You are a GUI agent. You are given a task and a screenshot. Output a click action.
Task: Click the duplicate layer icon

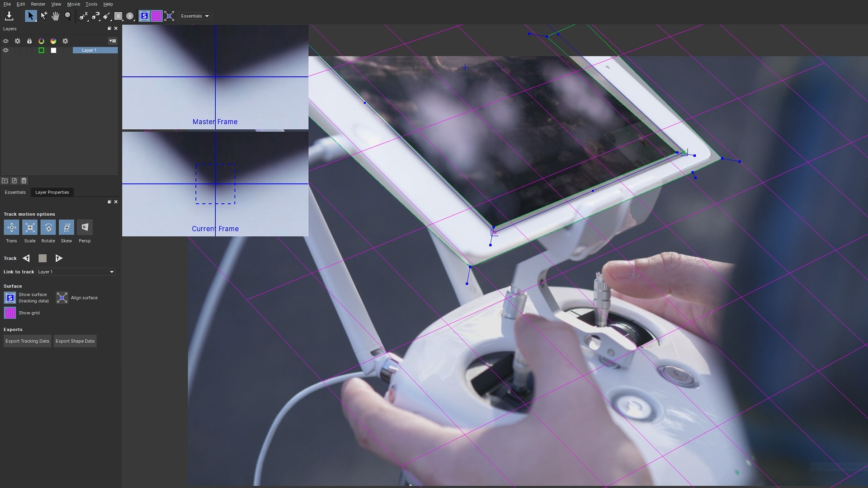pos(14,181)
